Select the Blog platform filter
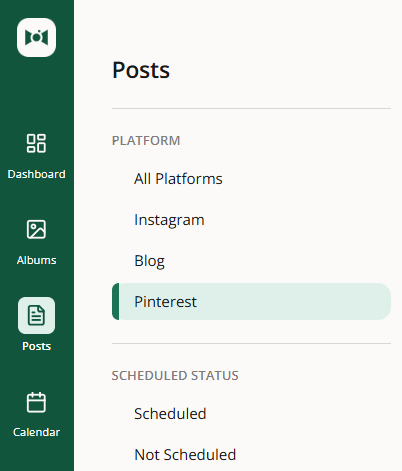This screenshot has height=471, width=402. point(251,261)
